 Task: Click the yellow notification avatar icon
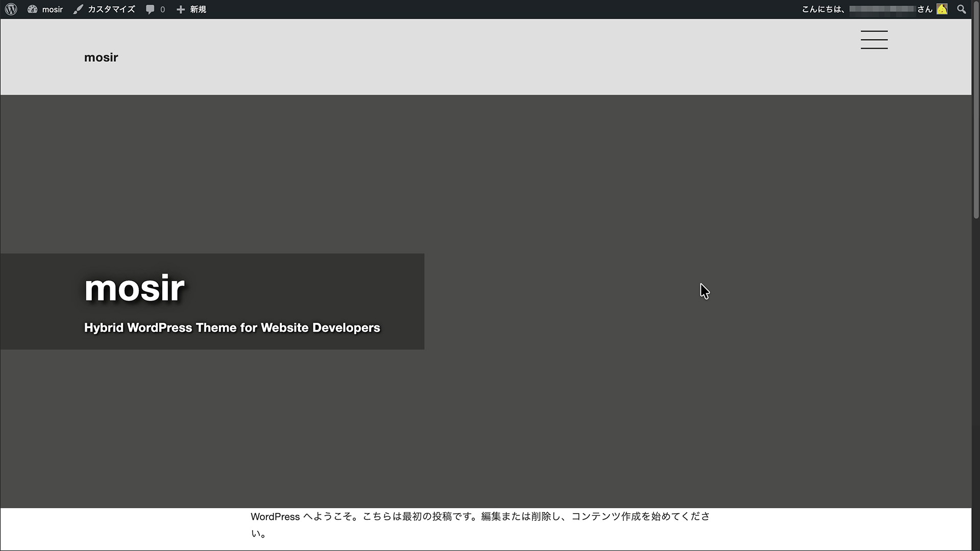point(943,9)
